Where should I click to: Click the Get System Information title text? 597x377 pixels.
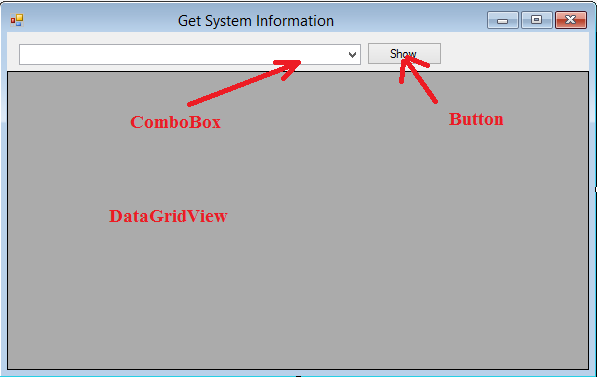point(256,21)
